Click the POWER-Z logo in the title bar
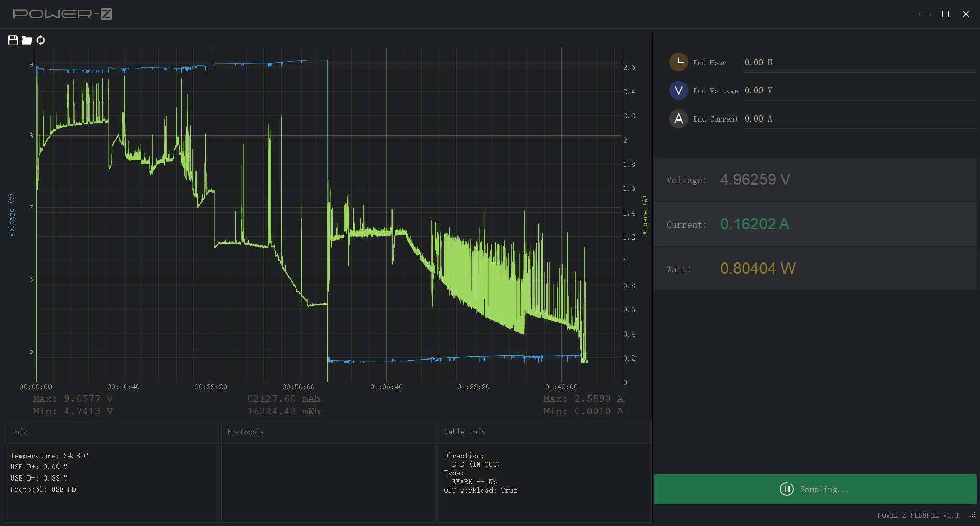This screenshot has height=526, width=980. (62, 14)
